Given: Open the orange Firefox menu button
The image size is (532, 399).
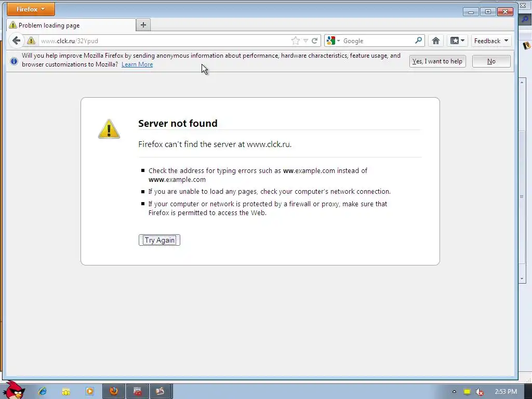Looking at the screenshot, I should (31, 9).
